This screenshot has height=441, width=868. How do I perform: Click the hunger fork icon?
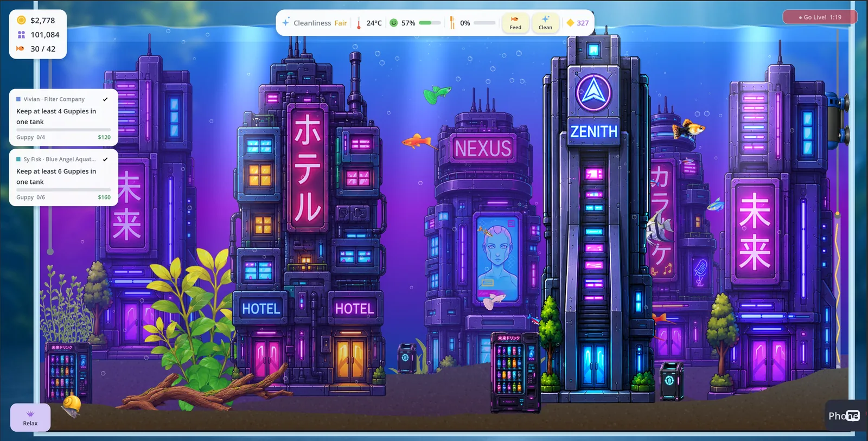pyautogui.click(x=452, y=23)
